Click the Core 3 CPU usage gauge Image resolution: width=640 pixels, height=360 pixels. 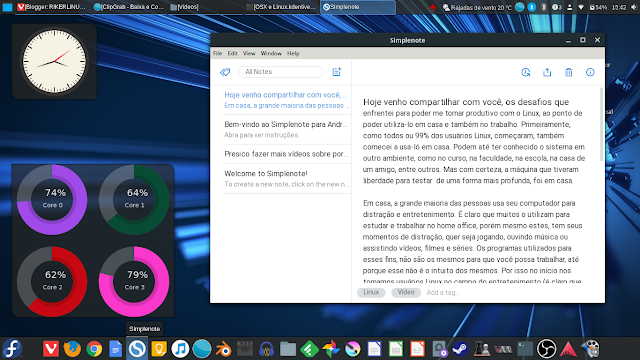(x=134, y=282)
